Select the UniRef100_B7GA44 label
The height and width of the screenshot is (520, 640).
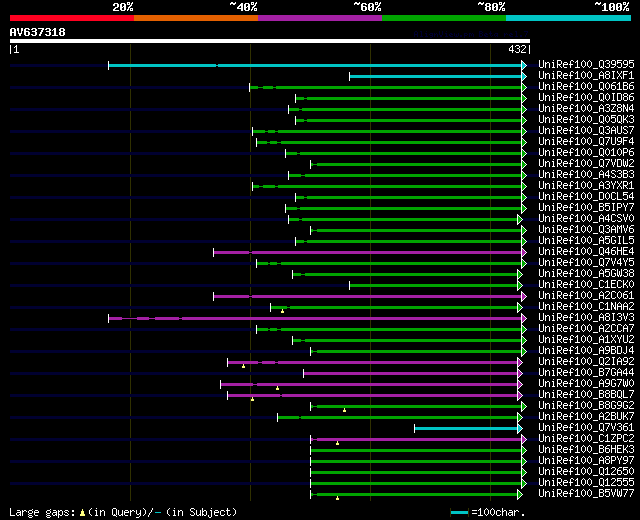(586, 373)
